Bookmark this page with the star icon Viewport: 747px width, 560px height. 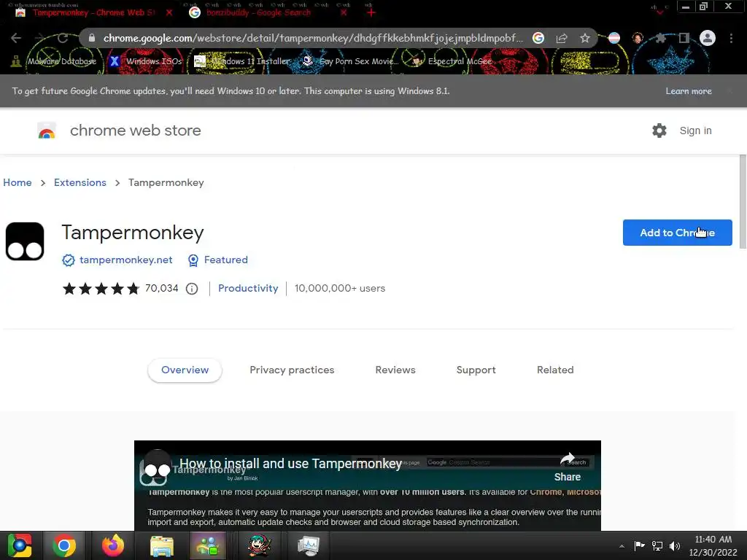(x=585, y=38)
